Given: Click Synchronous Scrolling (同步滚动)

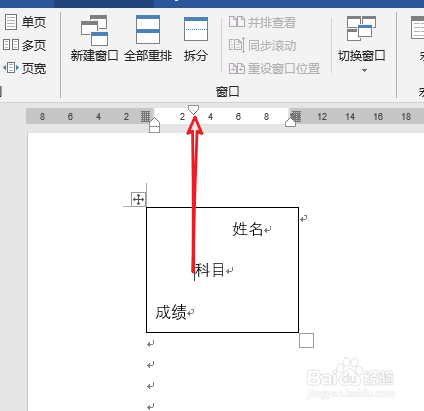Looking at the screenshot, I should click(262, 45).
